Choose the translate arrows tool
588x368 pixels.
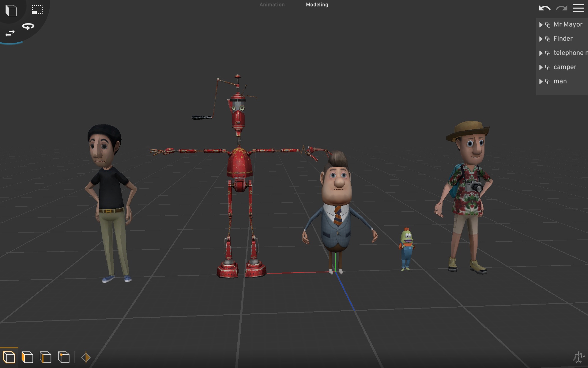10,33
